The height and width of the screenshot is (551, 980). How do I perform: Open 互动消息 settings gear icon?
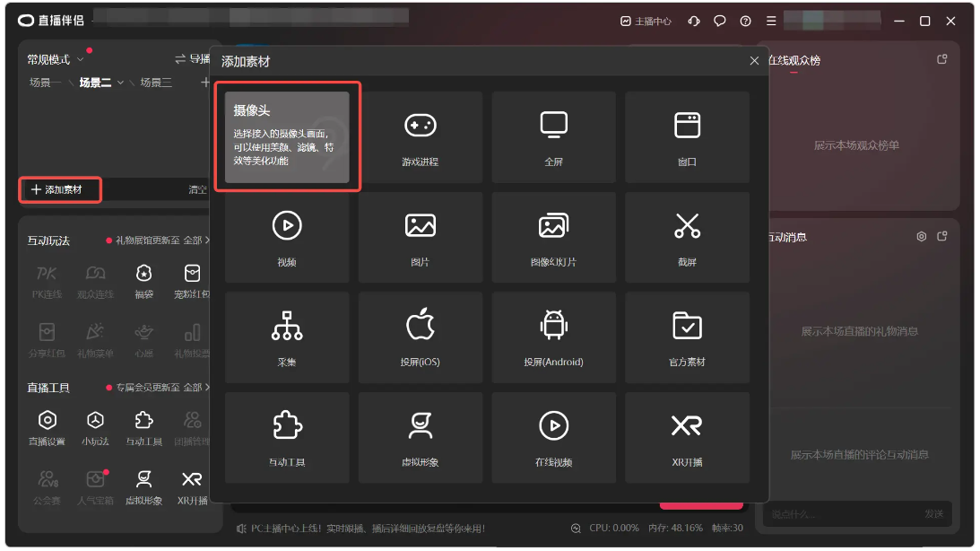921,237
